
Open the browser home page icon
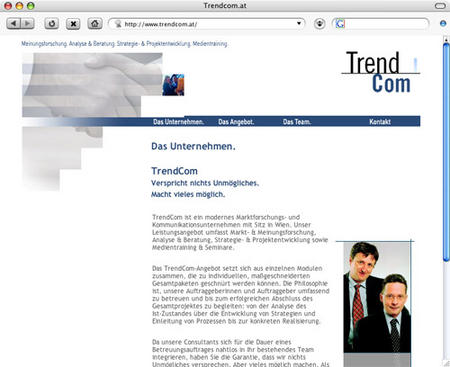click(95, 24)
